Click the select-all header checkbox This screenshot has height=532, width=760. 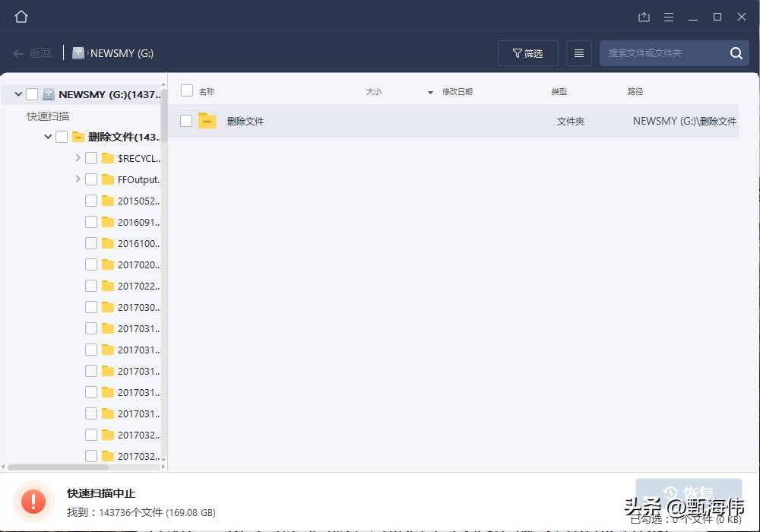point(186,90)
